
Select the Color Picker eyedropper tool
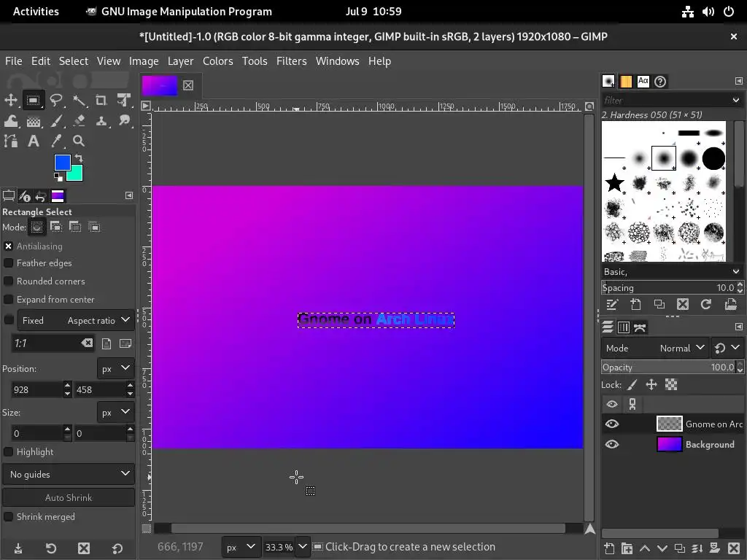coord(56,141)
